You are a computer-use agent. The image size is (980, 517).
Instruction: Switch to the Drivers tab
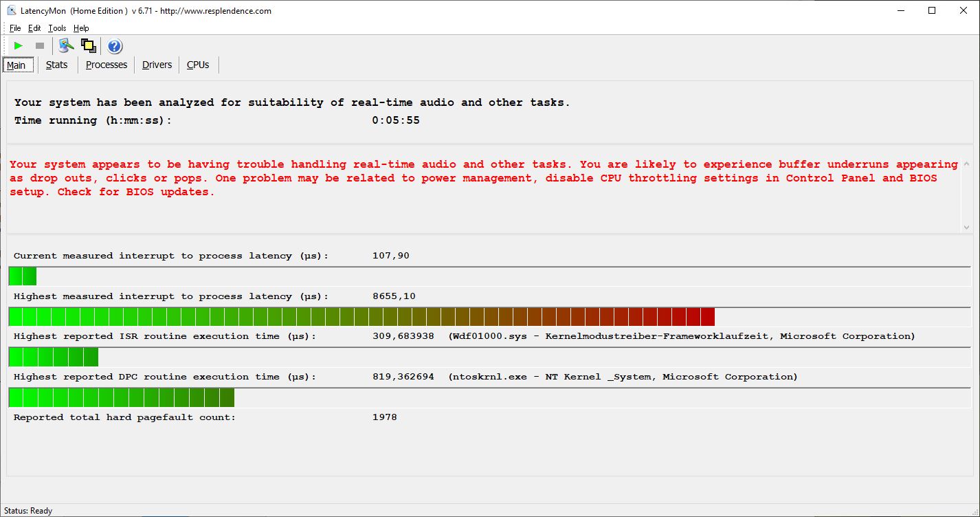[157, 65]
